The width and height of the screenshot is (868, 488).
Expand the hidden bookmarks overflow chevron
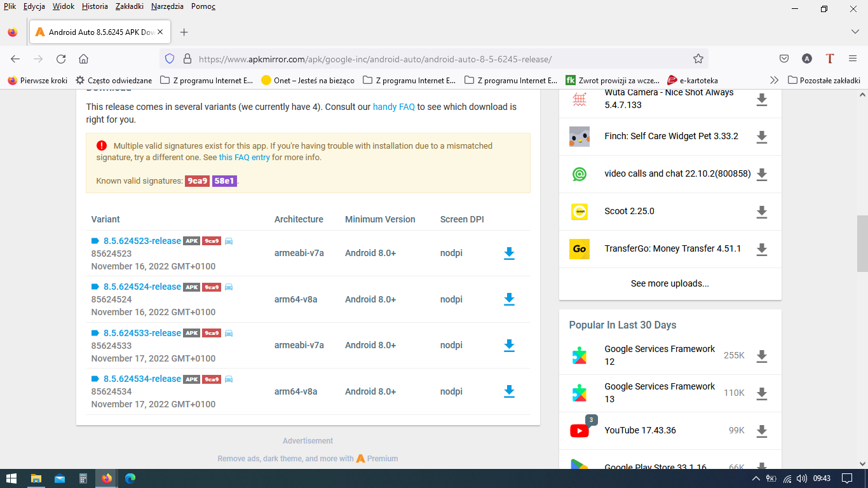[x=774, y=81]
